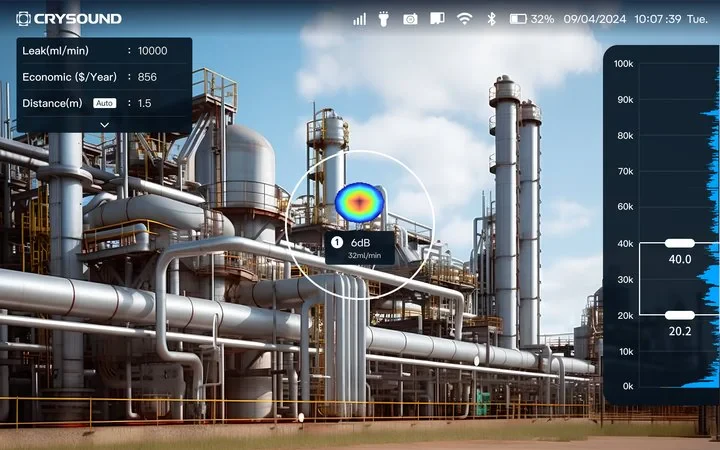Expand the leak info panel chevron
The image size is (720, 450).
point(104,124)
